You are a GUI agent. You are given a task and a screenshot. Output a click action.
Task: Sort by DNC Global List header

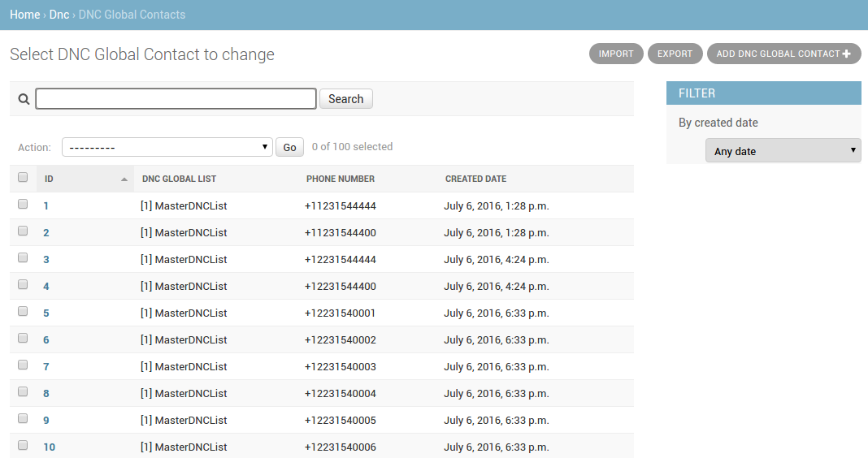[x=179, y=179]
